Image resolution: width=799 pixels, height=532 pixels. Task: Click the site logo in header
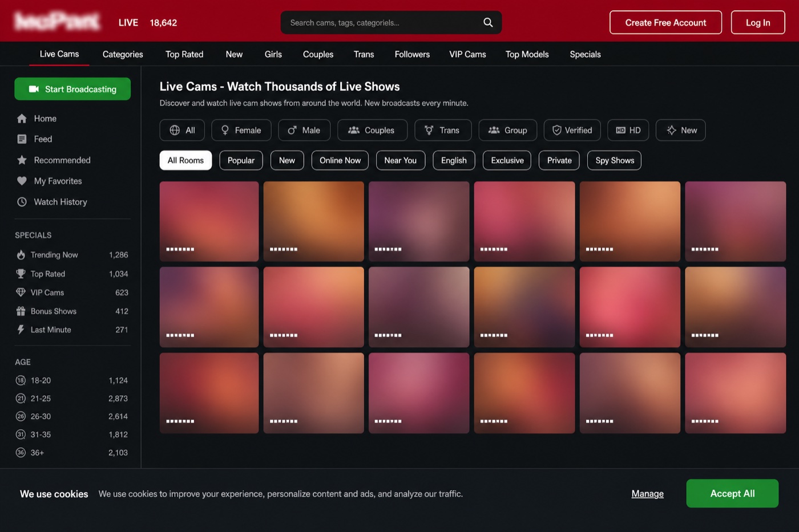(x=57, y=22)
